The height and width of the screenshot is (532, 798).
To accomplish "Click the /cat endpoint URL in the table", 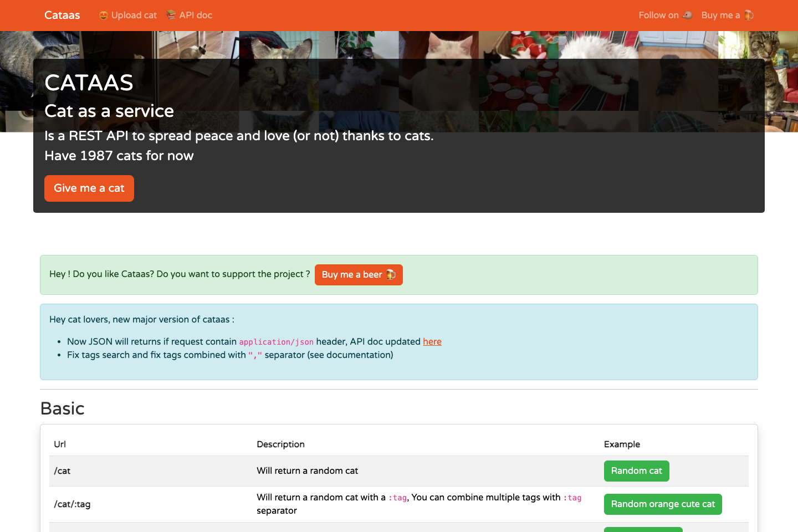I will click(x=62, y=470).
